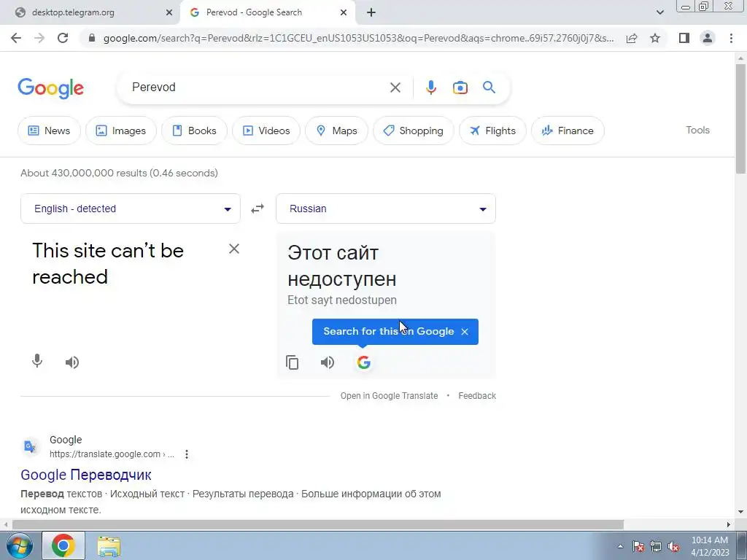Filter results by Books
747x560 pixels.
[194, 131]
